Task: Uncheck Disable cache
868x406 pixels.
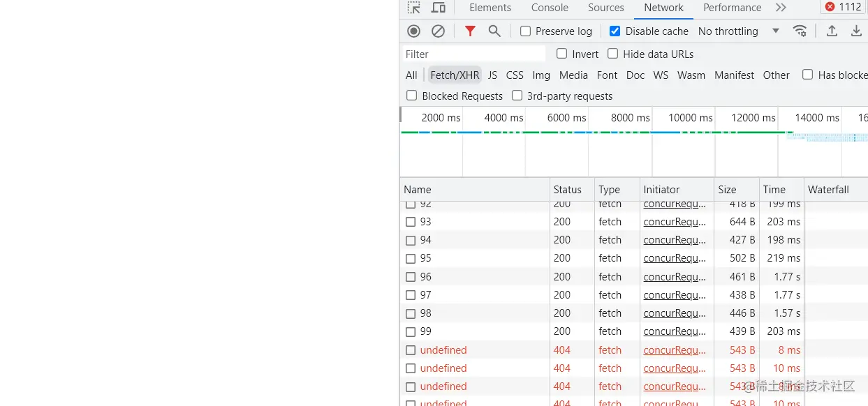Action: pos(615,31)
